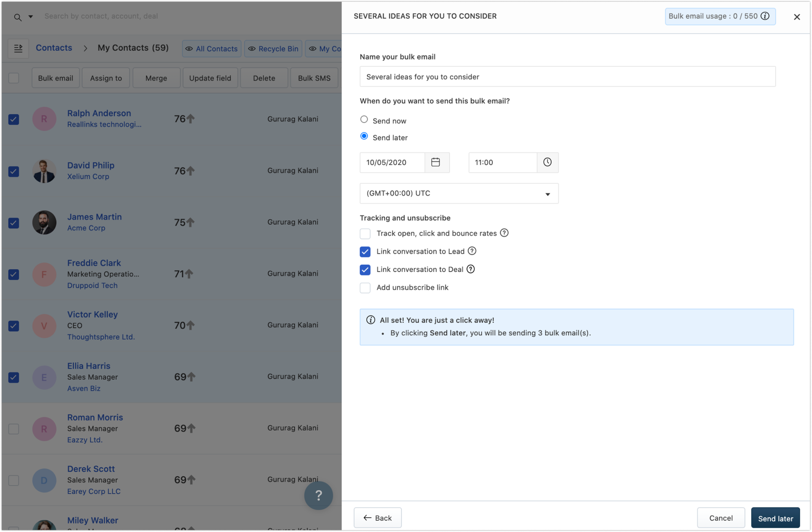The height and width of the screenshot is (532, 812).
Task: Enable the Add unsubscribe link checkbox
Action: coord(365,288)
